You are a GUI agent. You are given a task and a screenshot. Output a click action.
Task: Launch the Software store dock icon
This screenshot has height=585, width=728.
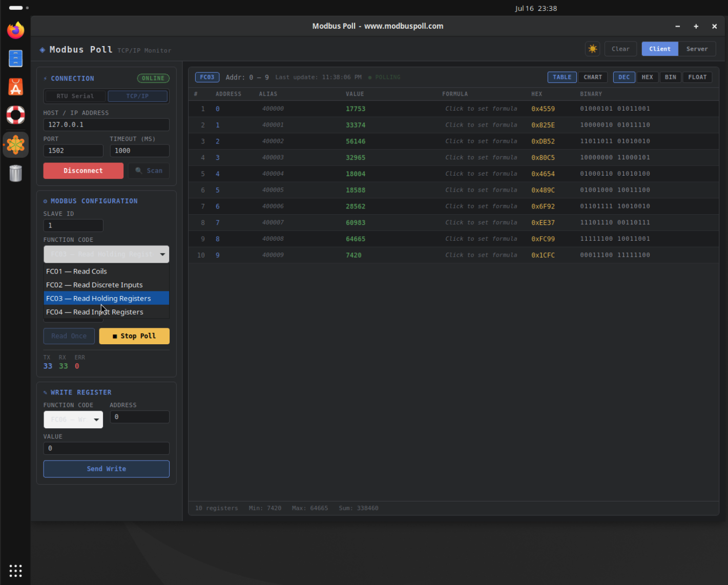16,87
